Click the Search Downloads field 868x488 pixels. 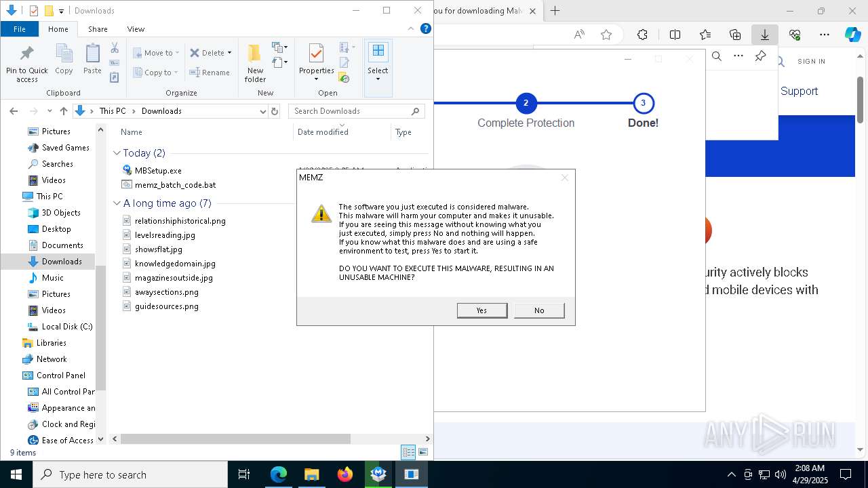(357, 111)
